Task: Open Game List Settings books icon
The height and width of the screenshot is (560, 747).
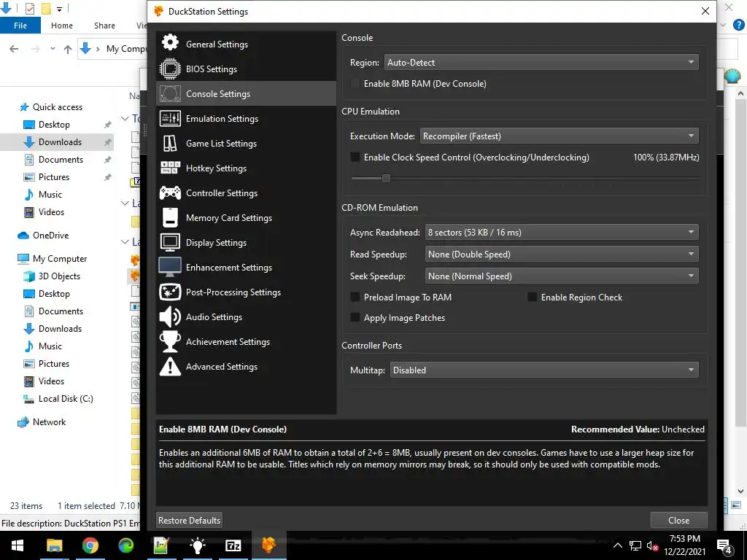Action: coord(170,144)
